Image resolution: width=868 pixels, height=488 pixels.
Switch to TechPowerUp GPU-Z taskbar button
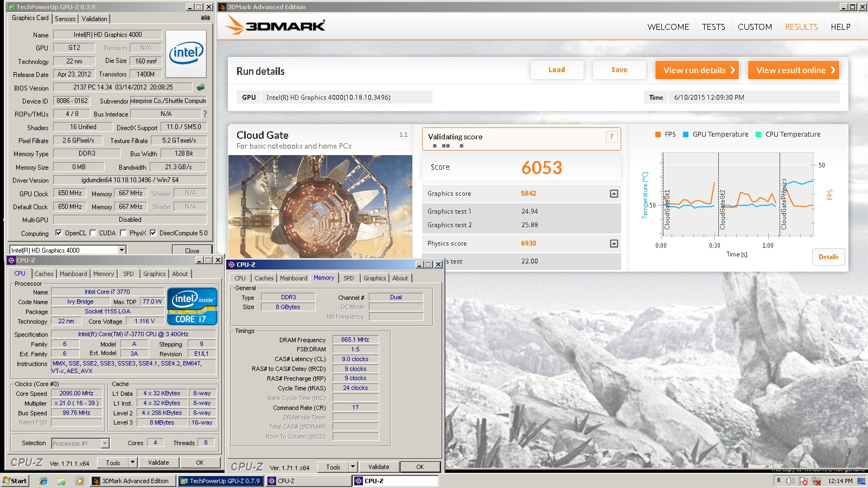point(220,481)
